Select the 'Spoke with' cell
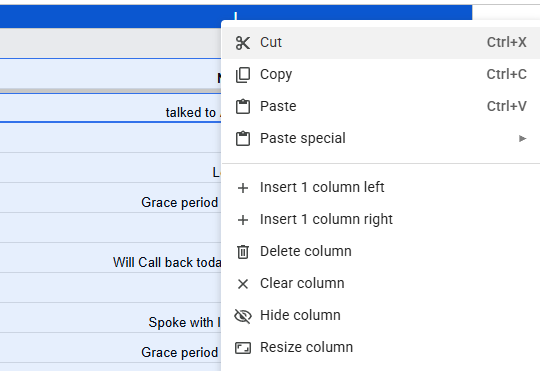Image resolution: width=540 pixels, height=371 pixels. click(x=110, y=318)
